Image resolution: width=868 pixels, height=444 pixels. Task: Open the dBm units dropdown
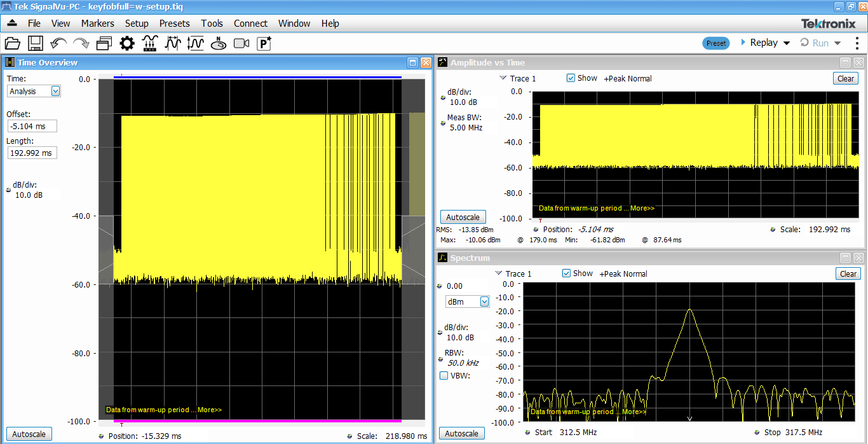coord(484,302)
